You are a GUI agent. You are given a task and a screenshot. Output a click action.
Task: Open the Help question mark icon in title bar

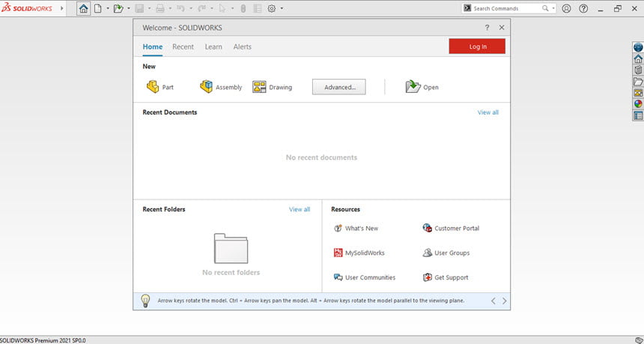(x=583, y=9)
